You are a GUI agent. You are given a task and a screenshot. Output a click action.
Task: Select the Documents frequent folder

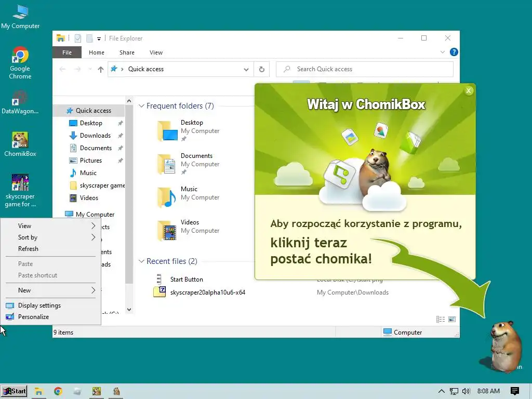(x=189, y=164)
